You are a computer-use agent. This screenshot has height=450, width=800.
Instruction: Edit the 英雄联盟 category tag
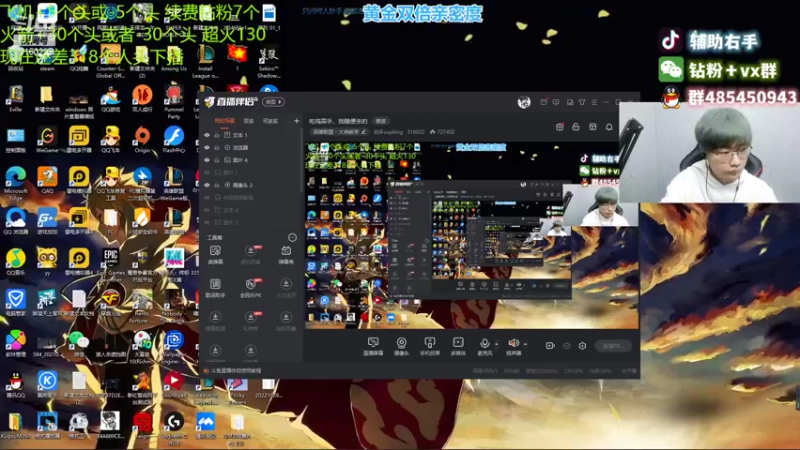[339, 132]
